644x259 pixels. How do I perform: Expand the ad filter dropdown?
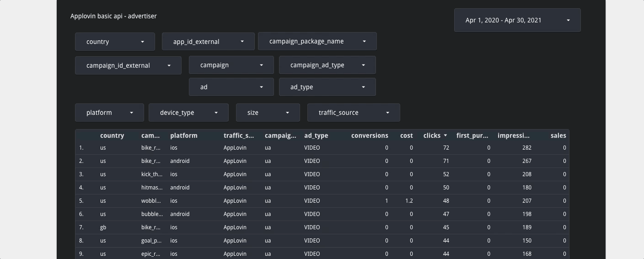point(231,87)
